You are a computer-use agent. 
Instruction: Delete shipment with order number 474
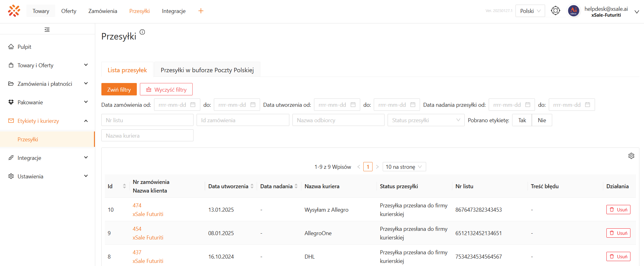pos(618,210)
